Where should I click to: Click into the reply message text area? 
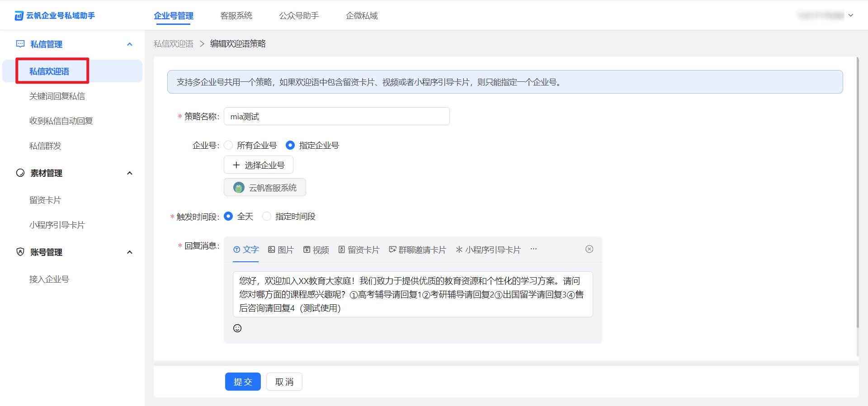click(x=413, y=294)
